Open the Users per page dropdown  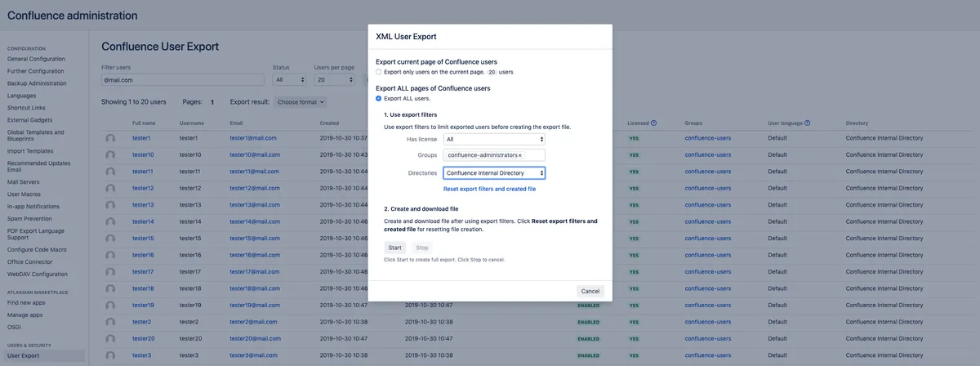click(x=335, y=80)
